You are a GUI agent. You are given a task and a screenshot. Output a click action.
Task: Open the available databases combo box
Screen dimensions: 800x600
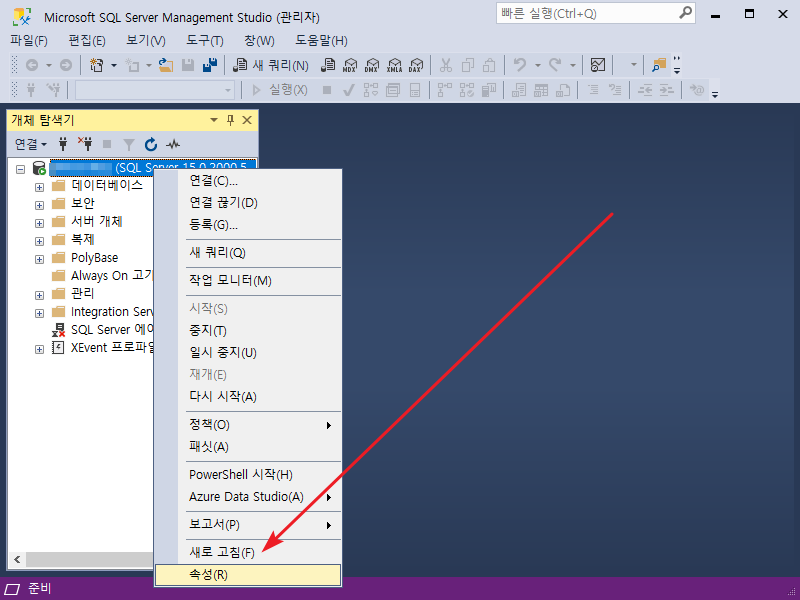[155, 90]
